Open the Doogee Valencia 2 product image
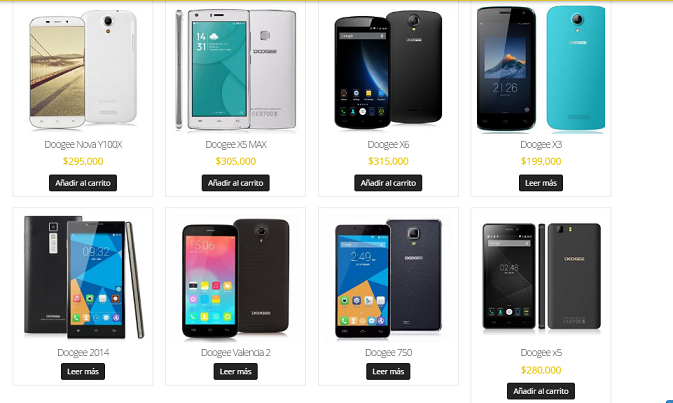Viewport: 673px width, 403px height. (x=236, y=277)
